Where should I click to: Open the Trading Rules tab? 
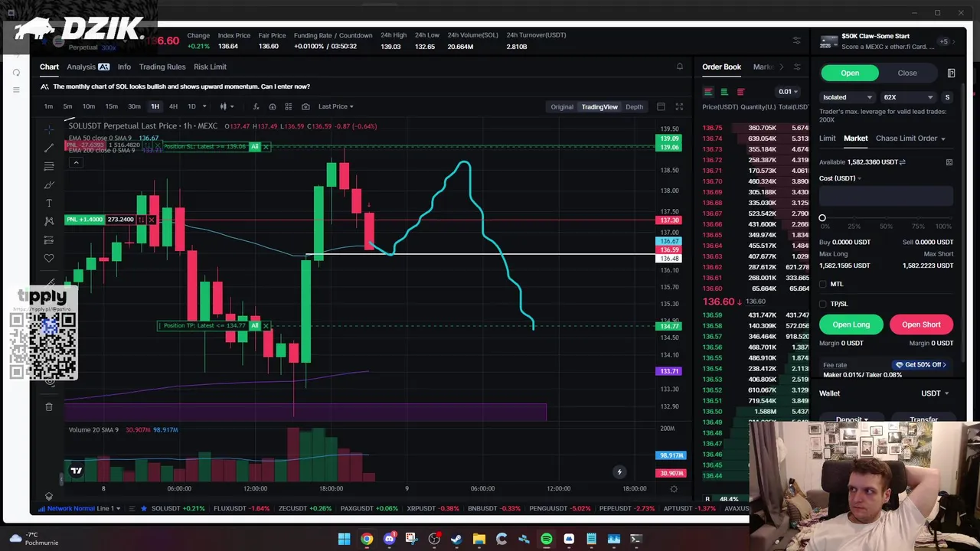point(162,67)
